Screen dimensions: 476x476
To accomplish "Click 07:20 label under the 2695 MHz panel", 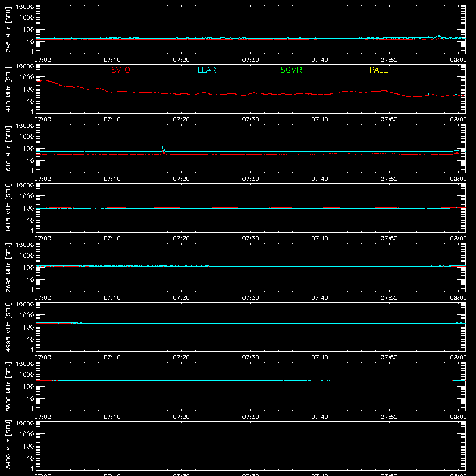I will click(x=181, y=298).
